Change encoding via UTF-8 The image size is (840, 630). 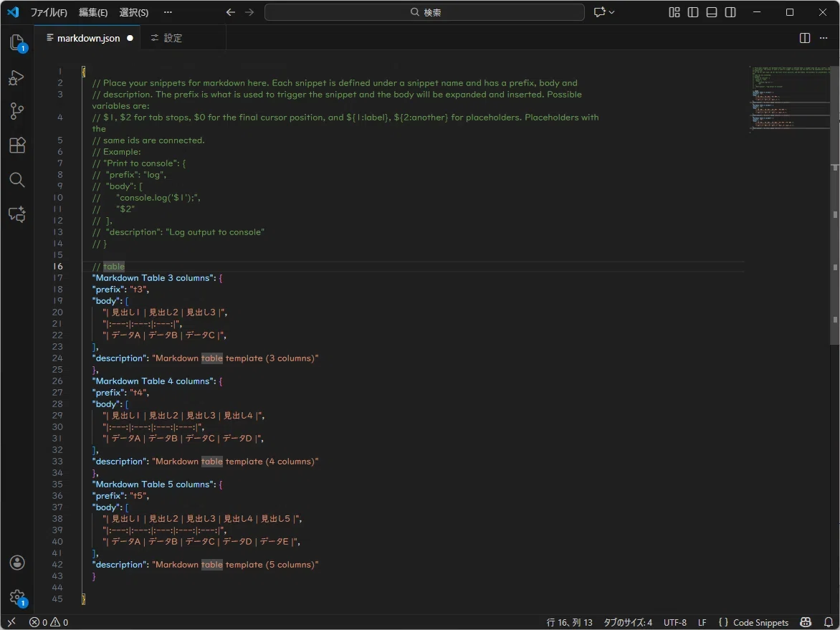(675, 622)
